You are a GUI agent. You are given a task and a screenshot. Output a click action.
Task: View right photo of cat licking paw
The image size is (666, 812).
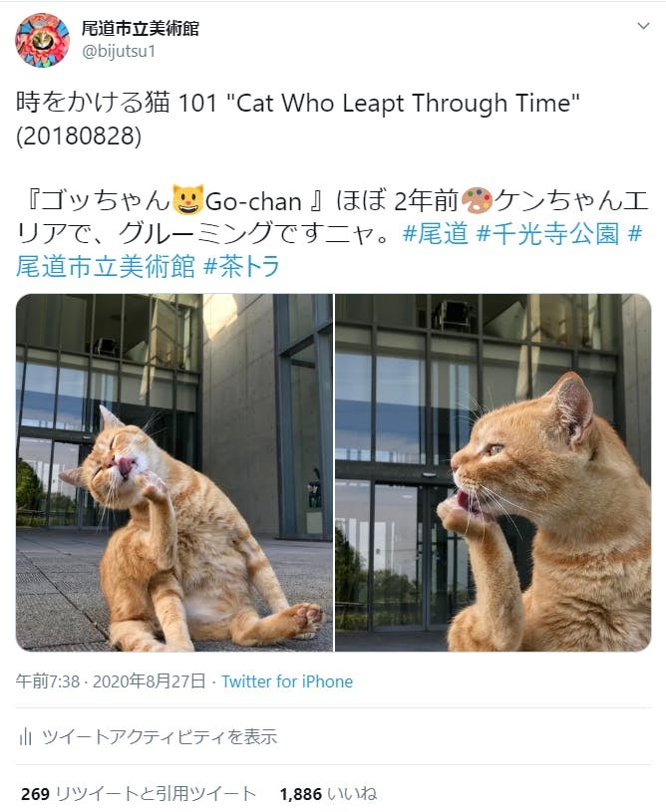493,473
